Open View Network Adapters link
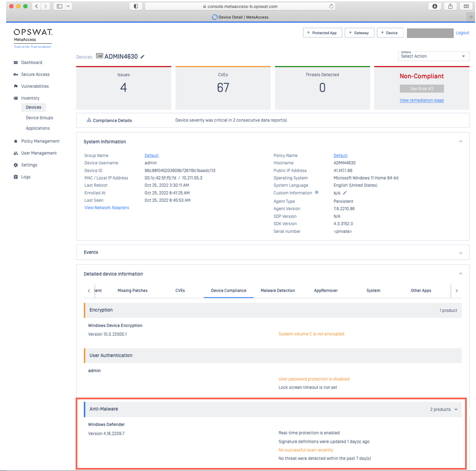476x471 pixels. (107, 208)
